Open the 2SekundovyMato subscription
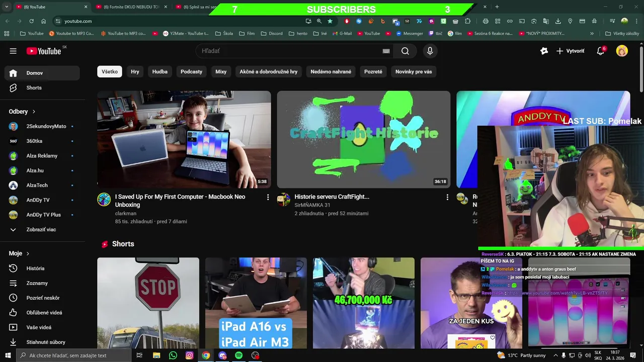 click(x=42, y=126)
